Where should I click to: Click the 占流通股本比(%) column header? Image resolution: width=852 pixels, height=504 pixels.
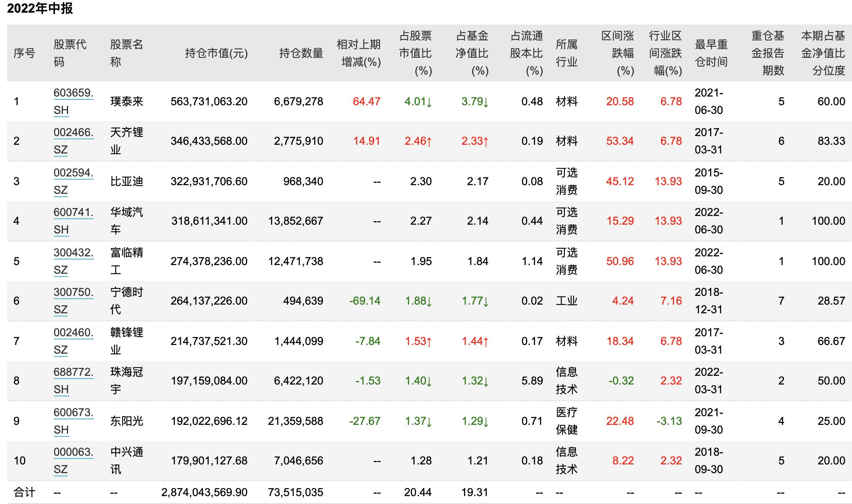pos(526,53)
